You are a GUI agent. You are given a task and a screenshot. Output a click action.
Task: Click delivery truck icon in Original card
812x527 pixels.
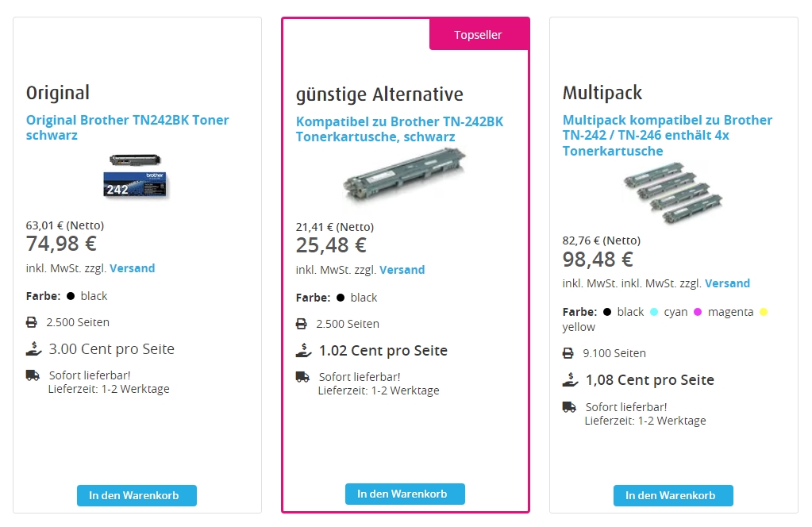click(33, 375)
